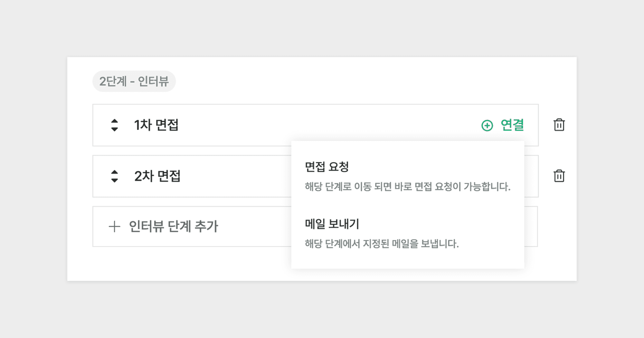The height and width of the screenshot is (338, 644).
Task: Select the 1차 면접 stage name
Action: click(x=156, y=125)
